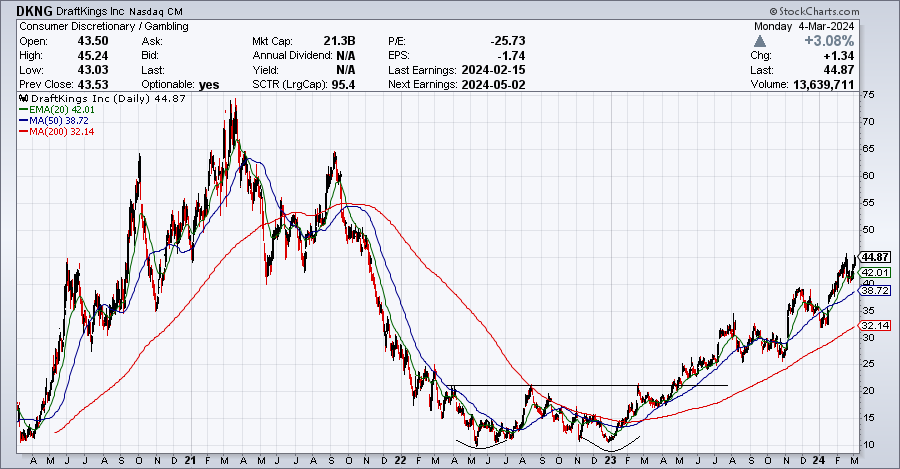Click the year 23 label on time axis
The image size is (900, 469).
pyautogui.click(x=610, y=460)
